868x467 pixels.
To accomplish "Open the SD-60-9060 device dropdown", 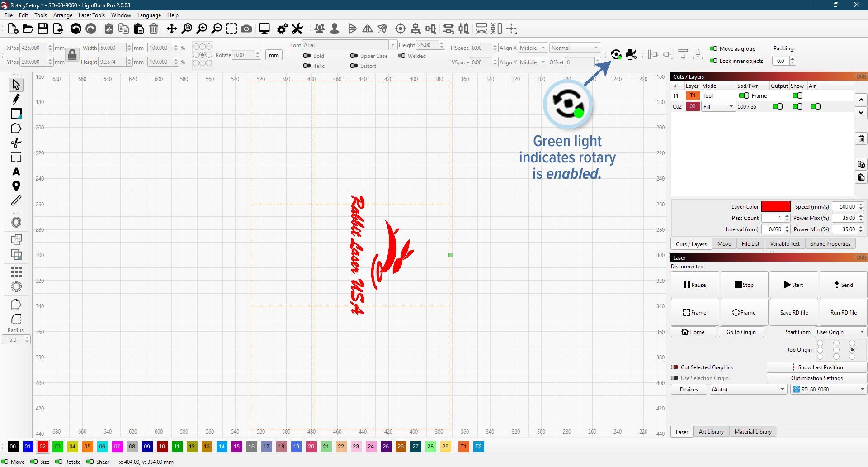I will click(x=829, y=389).
